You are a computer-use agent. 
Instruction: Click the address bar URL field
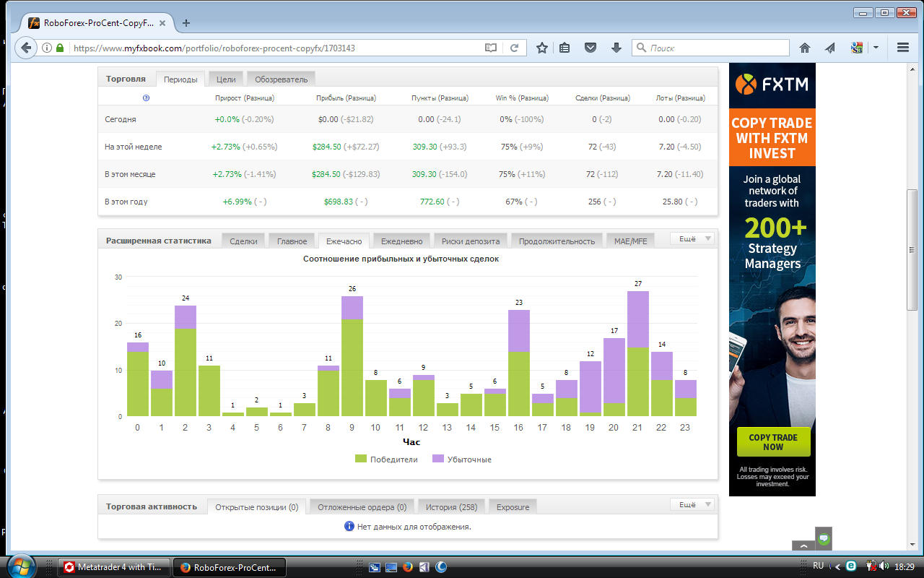(274, 48)
